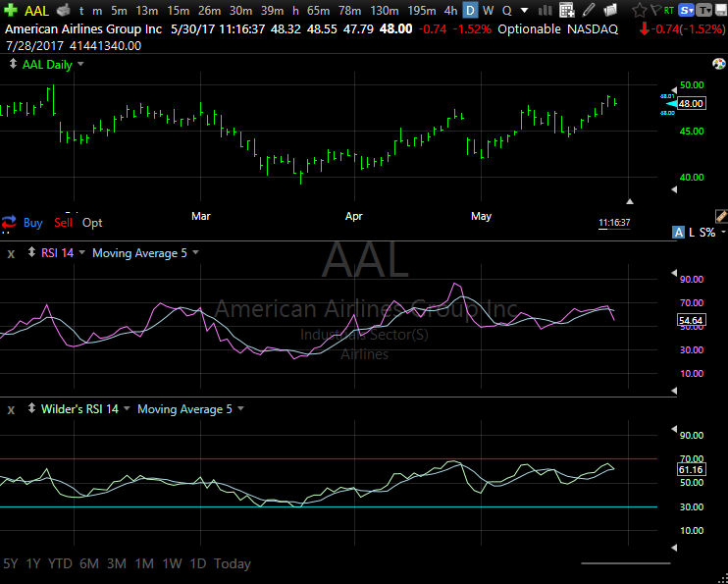
Task: Close the Wilder's RSI 14 pane with x
Action: coord(11,409)
